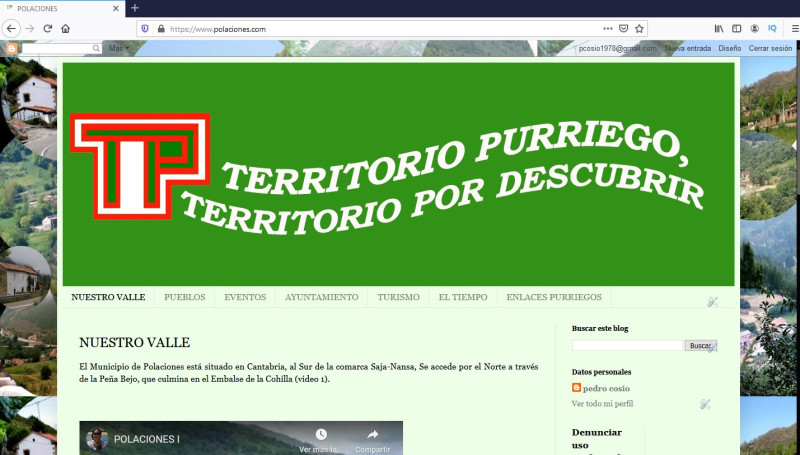Close the POLACIONES tab
800x455 pixels.
[x=116, y=9]
